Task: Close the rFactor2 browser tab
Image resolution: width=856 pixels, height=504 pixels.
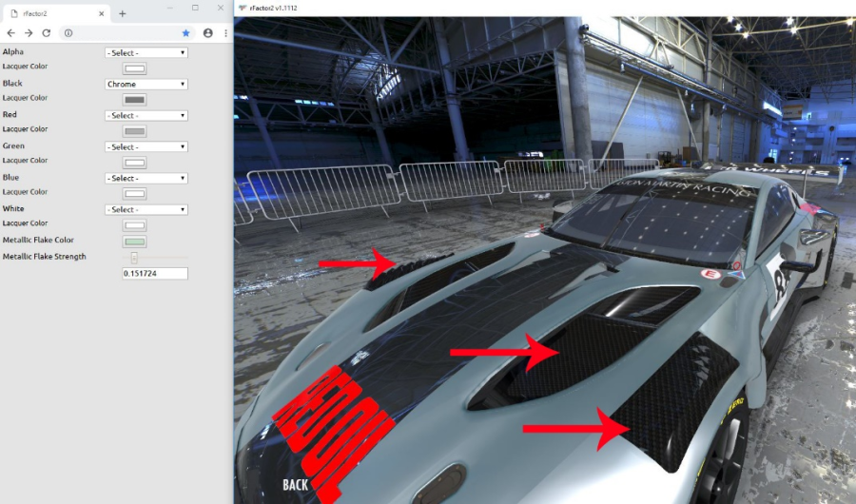Action: (x=101, y=13)
